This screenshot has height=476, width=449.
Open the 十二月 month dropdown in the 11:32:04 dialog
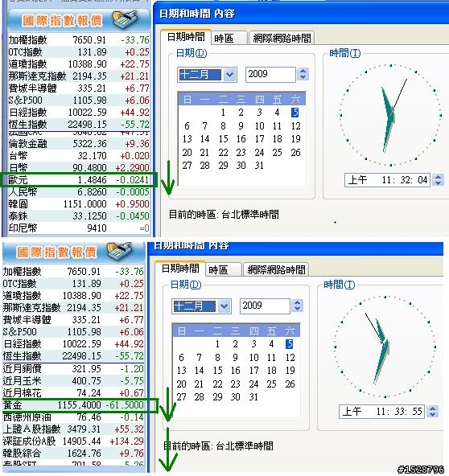[x=229, y=75]
